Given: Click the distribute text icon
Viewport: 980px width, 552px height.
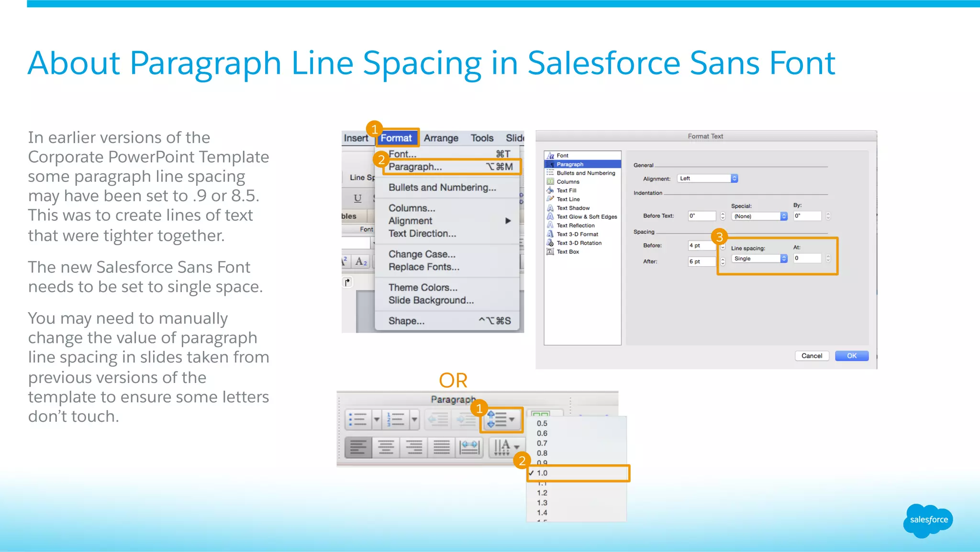Looking at the screenshot, I should [x=469, y=448].
